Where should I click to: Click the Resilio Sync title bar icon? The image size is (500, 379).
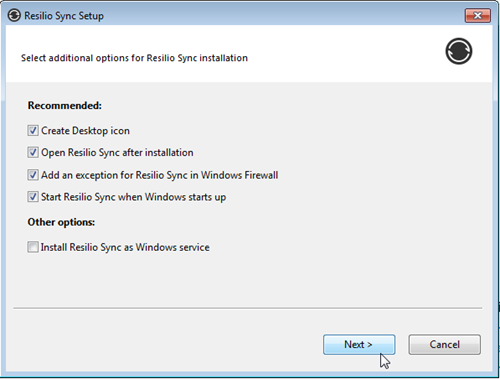click(x=14, y=15)
